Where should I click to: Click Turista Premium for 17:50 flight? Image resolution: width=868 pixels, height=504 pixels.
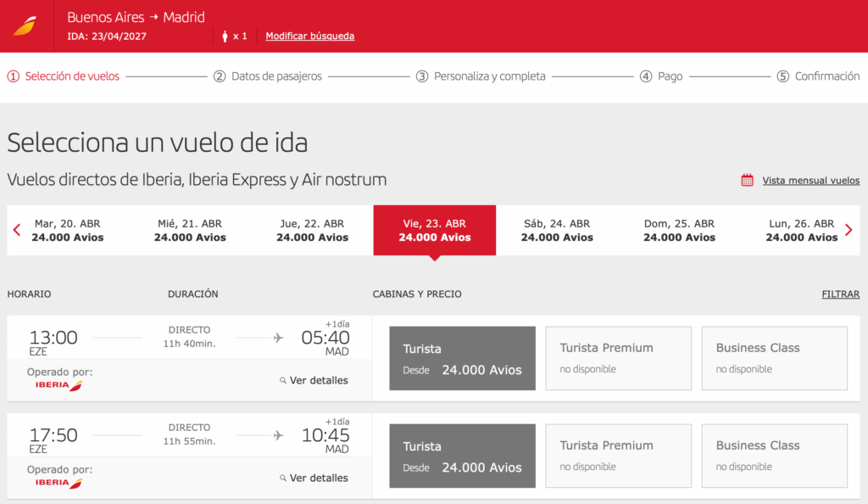click(x=618, y=456)
